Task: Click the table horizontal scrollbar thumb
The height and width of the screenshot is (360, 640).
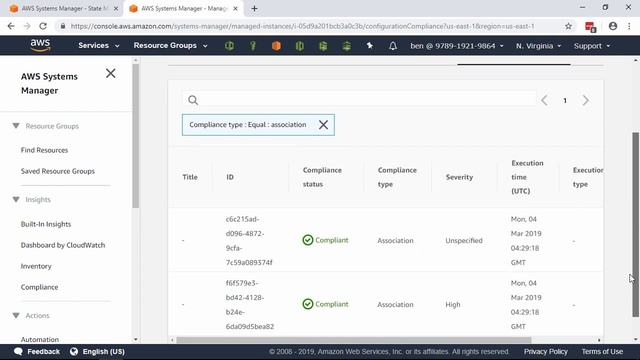Action: (x=354, y=340)
